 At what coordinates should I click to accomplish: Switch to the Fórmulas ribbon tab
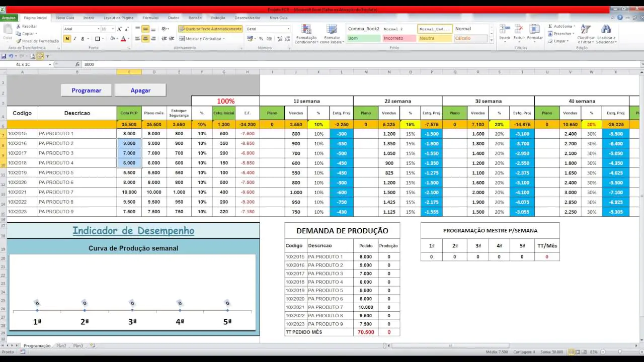click(150, 18)
